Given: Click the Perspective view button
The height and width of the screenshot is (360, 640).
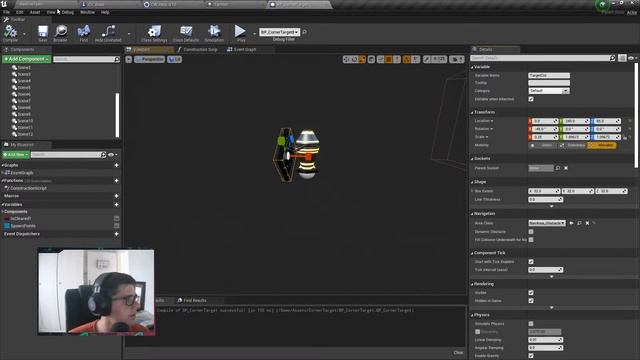Looking at the screenshot, I should click(149, 60).
